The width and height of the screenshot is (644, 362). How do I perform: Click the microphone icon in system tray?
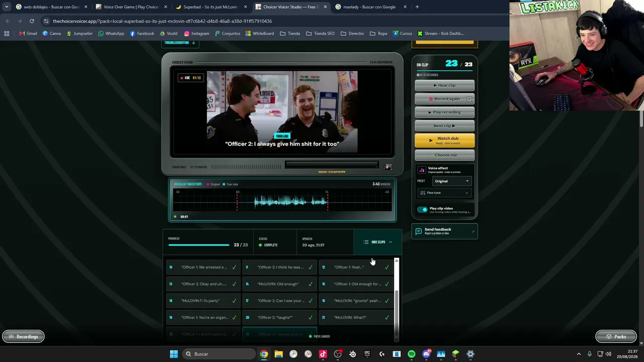[x=590, y=354]
